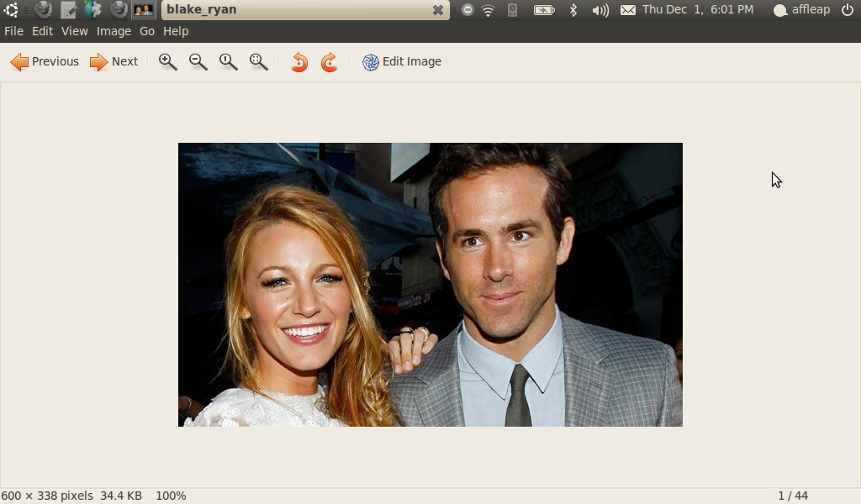This screenshot has width=861, height=504.
Task: Click the Zoom Out magnifier icon
Action: point(198,62)
